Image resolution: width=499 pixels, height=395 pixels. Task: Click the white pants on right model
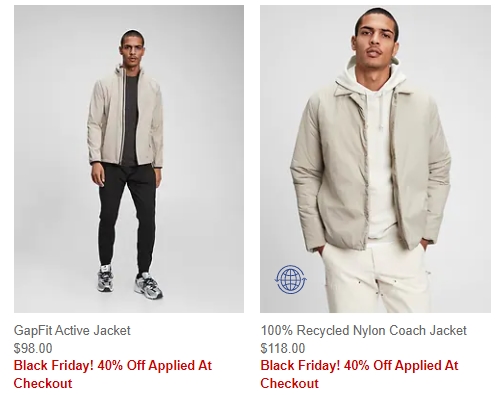pyautogui.click(x=373, y=278)
